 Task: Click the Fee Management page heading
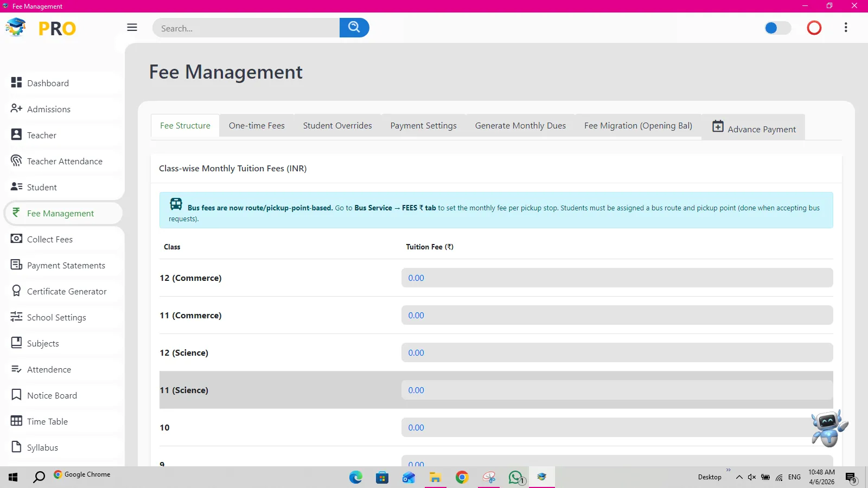pos(226,72)
